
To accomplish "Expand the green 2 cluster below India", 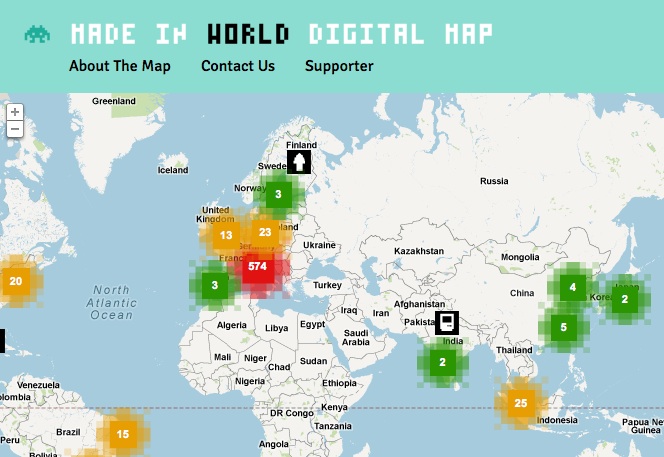I will [443, 362].
